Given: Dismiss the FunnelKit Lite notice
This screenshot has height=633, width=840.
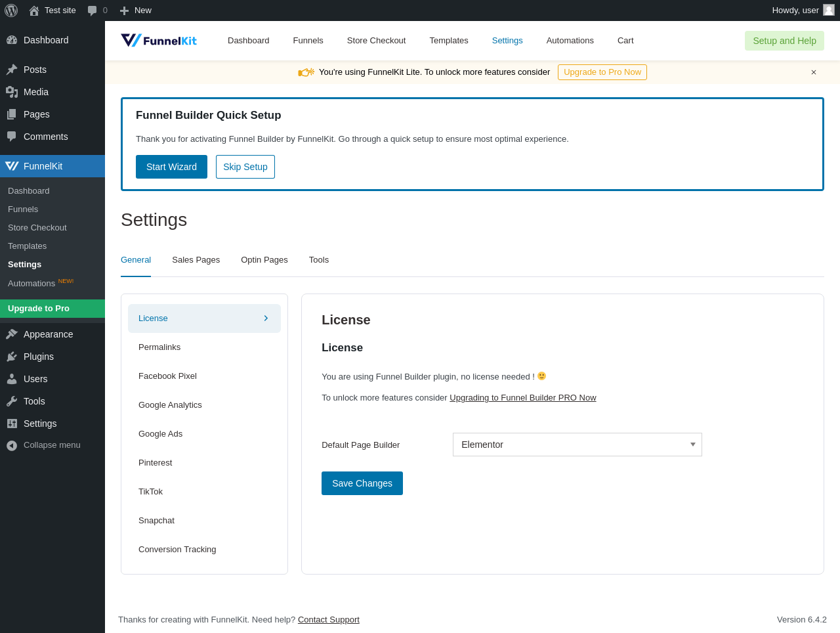Looking at the screenshot, I should (x=814, y=72).
